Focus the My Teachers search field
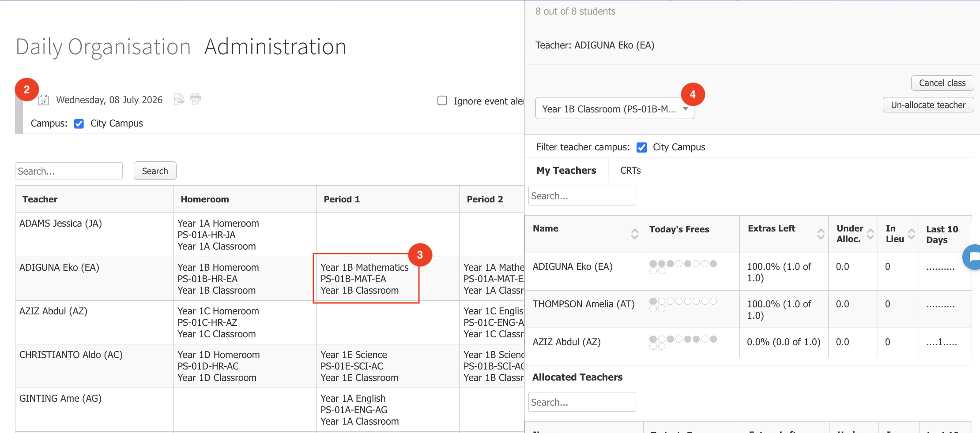 coord(582,196)
